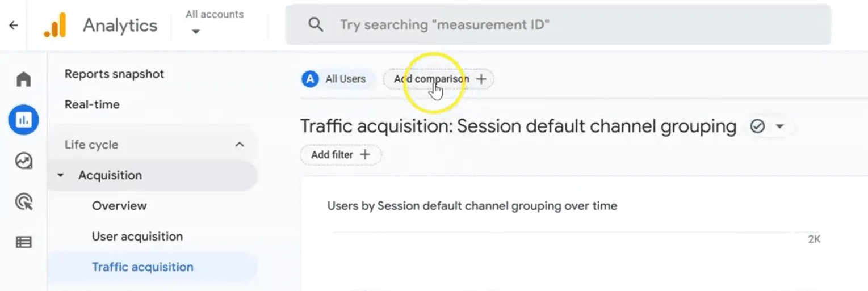
Task: Click the Analytics logo icon
Action: pyautogui.click(x=55, y=26)
